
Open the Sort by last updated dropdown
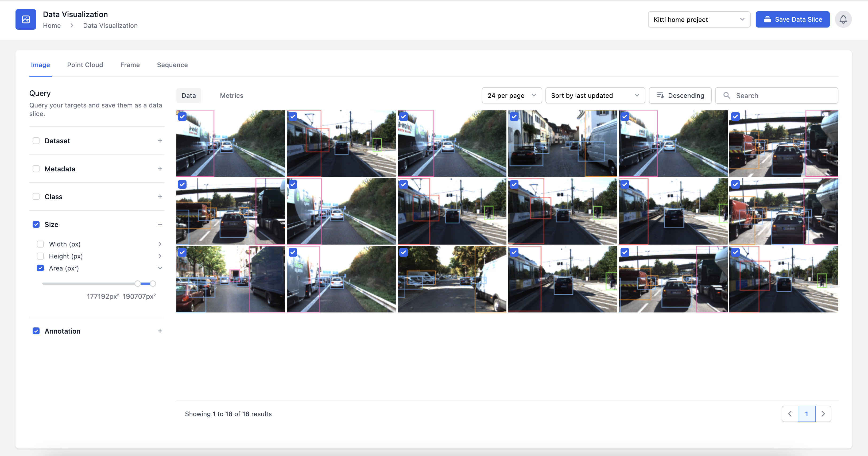[595, 95]
